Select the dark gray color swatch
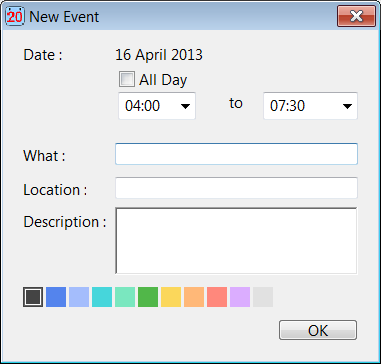Viewport: 381px width, 364px height. [x=33, y=297]
